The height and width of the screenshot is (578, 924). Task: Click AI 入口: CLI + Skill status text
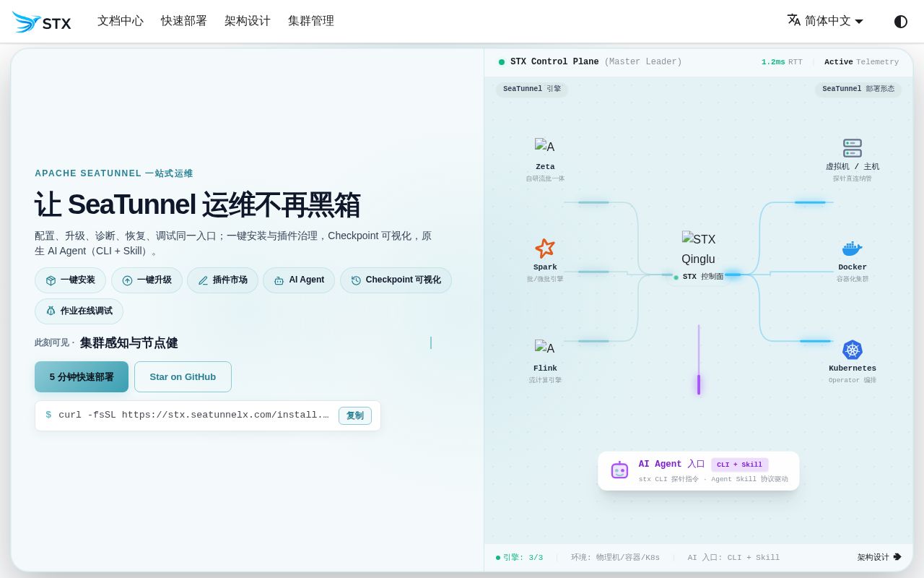[x=733, y=558]
